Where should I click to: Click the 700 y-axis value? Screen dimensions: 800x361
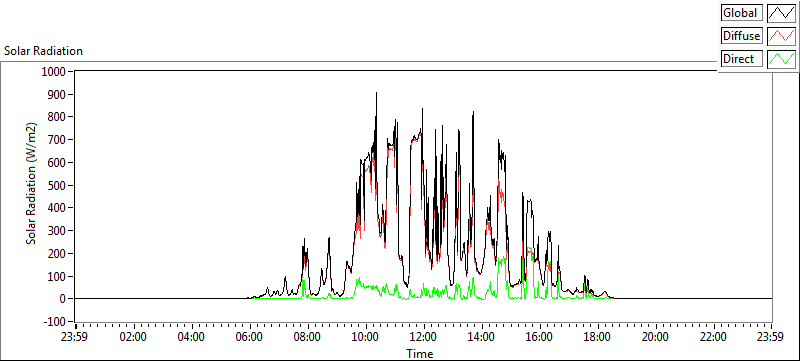pos(58,140)
